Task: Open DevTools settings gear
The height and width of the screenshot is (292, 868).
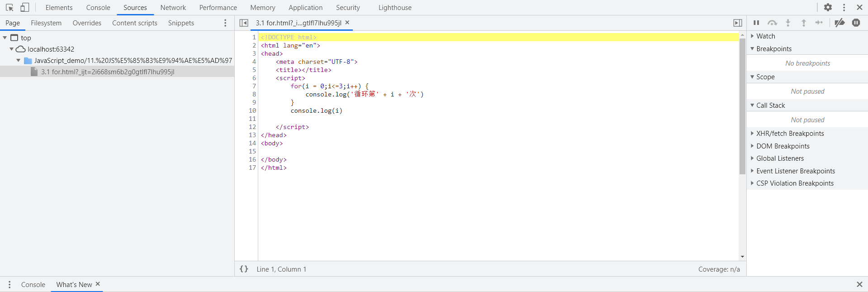Action: tap(828, 7)
